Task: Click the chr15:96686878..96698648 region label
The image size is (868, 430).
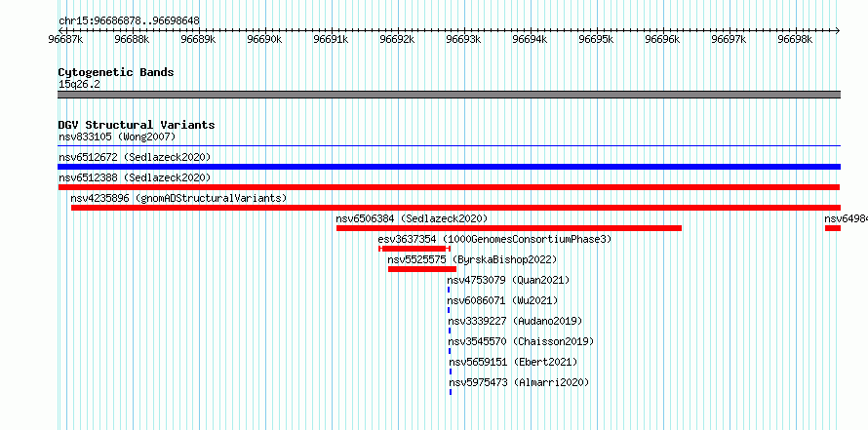Action: pos(129,20)
